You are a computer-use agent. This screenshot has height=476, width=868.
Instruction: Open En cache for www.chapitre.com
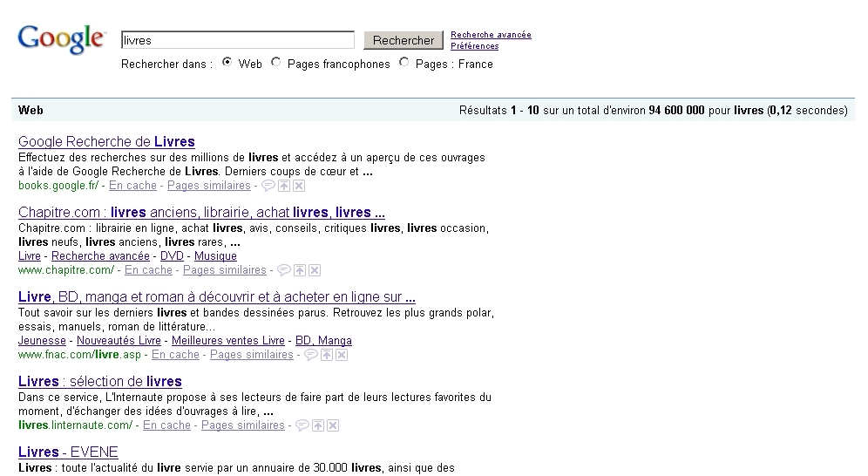[148, 270]
